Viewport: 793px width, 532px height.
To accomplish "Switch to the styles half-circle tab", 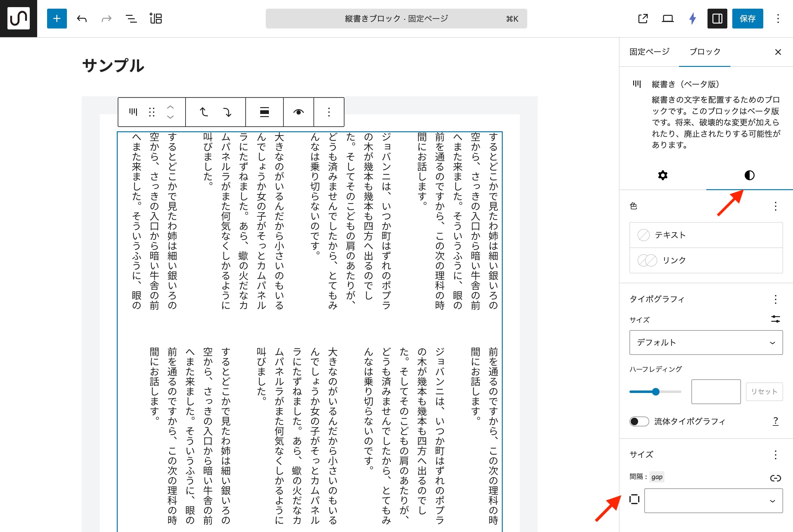I will 749,175.
